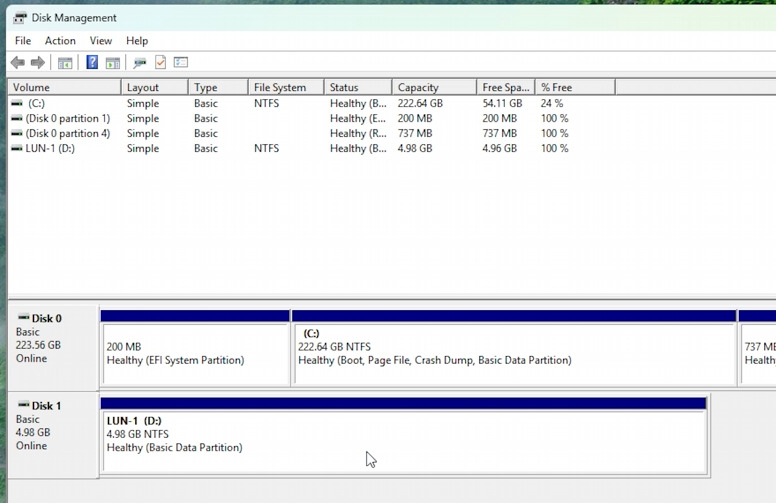The height and width of the screenshot is (503, 776).
Task: Click the drive icon beside (C:) volume
Action: coord(17,103)
